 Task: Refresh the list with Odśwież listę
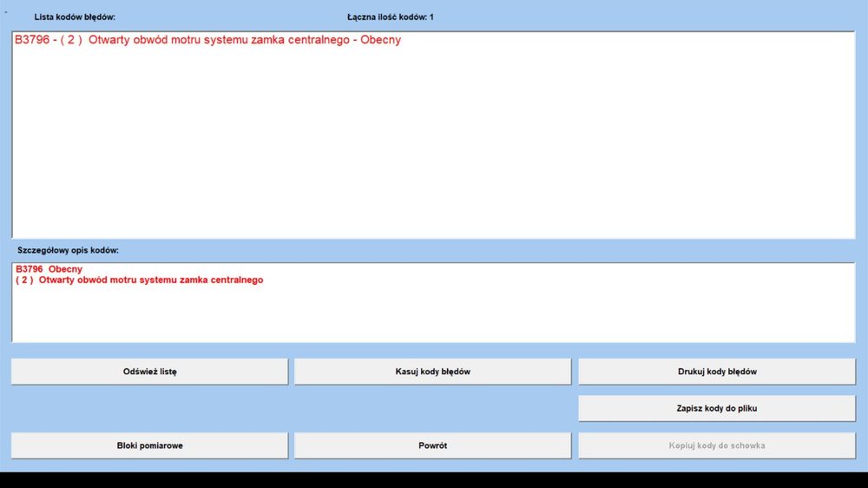[x=149, y=372]
